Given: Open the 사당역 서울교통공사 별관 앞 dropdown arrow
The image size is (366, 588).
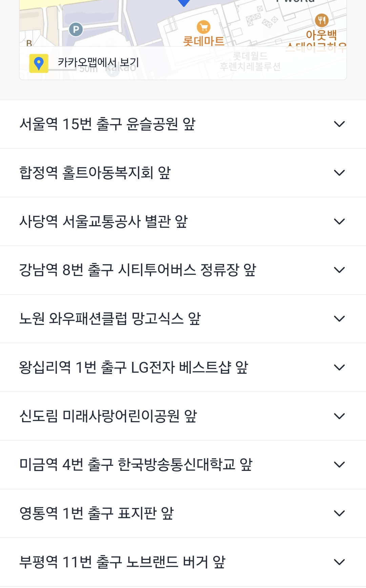Looking at the screenshot, I should point(339,222).
